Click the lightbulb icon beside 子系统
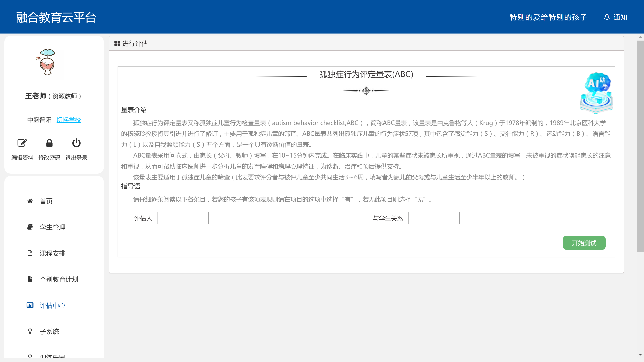644x362 pixels. coord(30,331)
